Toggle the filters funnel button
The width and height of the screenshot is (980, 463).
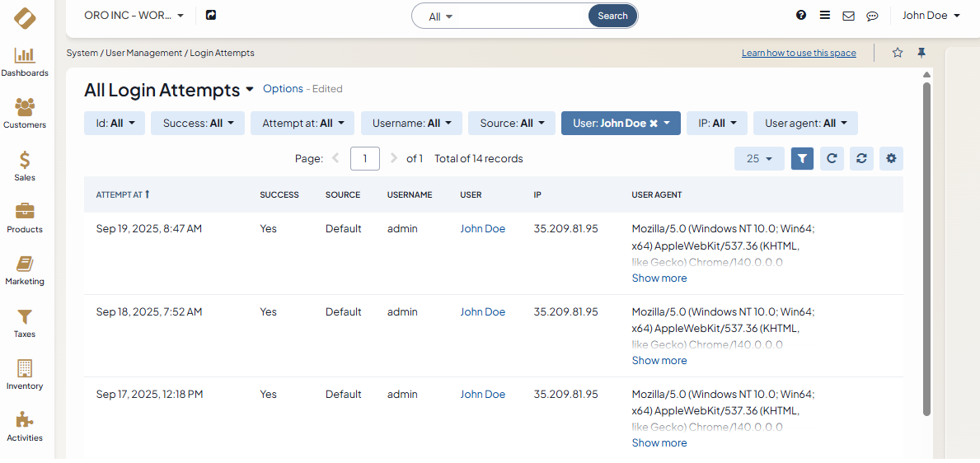[x=802, y=158]
